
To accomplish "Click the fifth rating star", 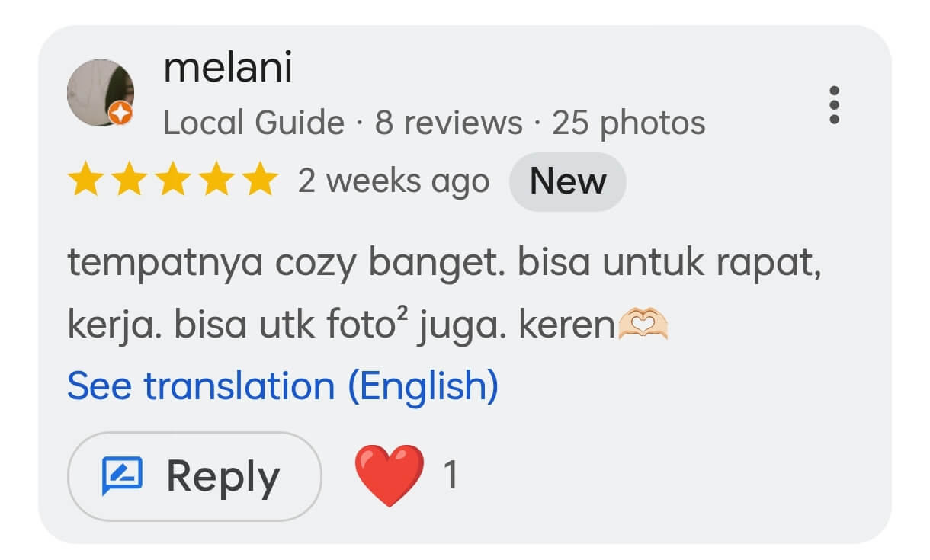I will [x=262, y=181].
